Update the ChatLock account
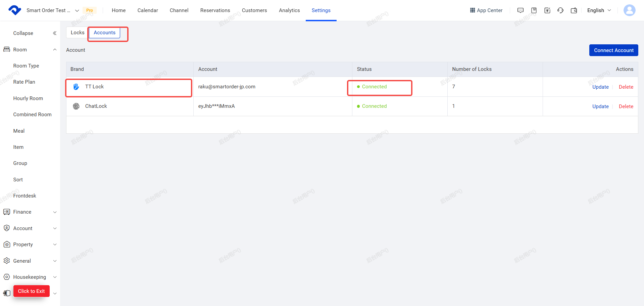 (600, 106)
